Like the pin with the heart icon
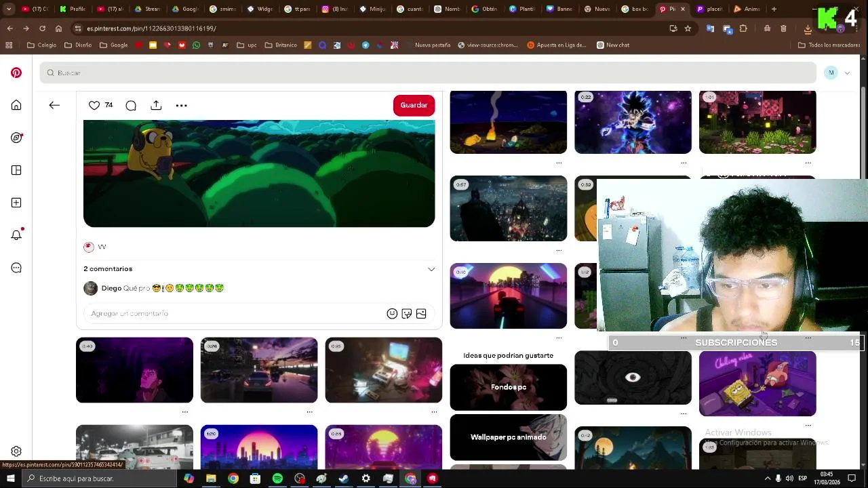Image resolution: width=868 pixels, height=488 pixels. 94,105
